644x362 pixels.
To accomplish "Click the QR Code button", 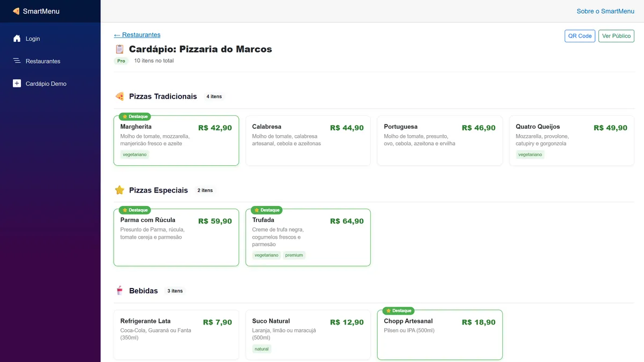I will point(580,36).
